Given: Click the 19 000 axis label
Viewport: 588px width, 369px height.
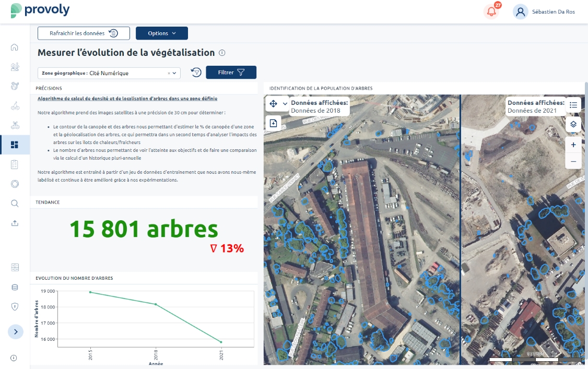Looking at the screenshot, I should [x=48, y=291].
